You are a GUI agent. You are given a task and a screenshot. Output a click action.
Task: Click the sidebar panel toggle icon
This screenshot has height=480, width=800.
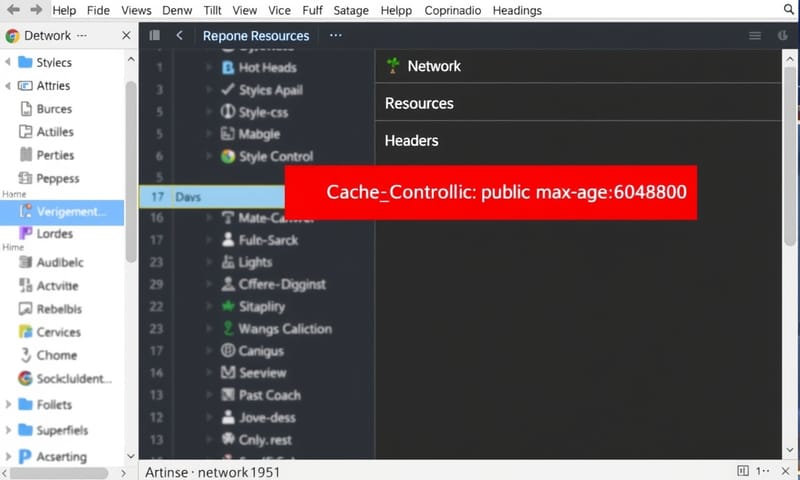[x=155, y=35]
